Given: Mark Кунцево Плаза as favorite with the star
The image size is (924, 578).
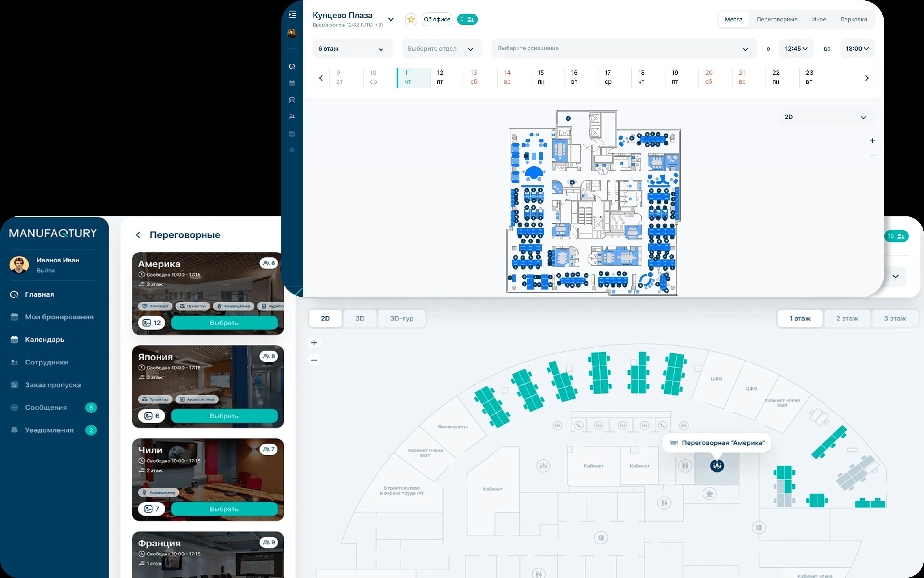Looking at the screenshot, I should tap(411, 19).
